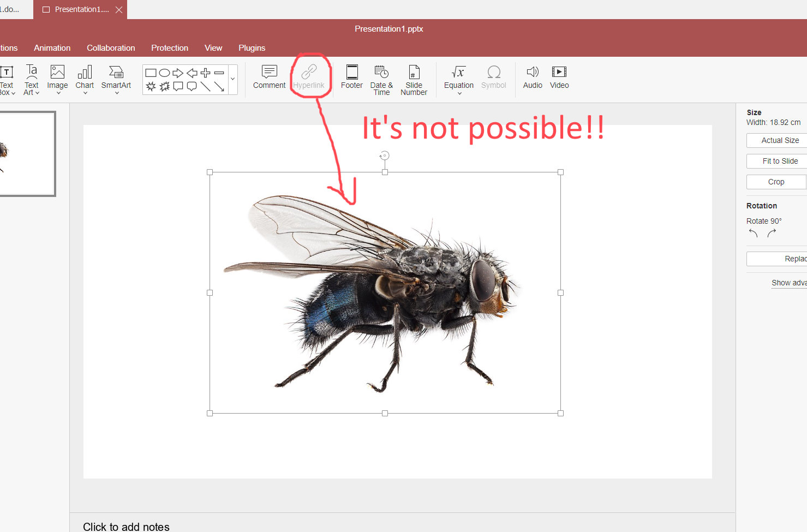Rotate the image 90° clockwise

coord(772,232)
